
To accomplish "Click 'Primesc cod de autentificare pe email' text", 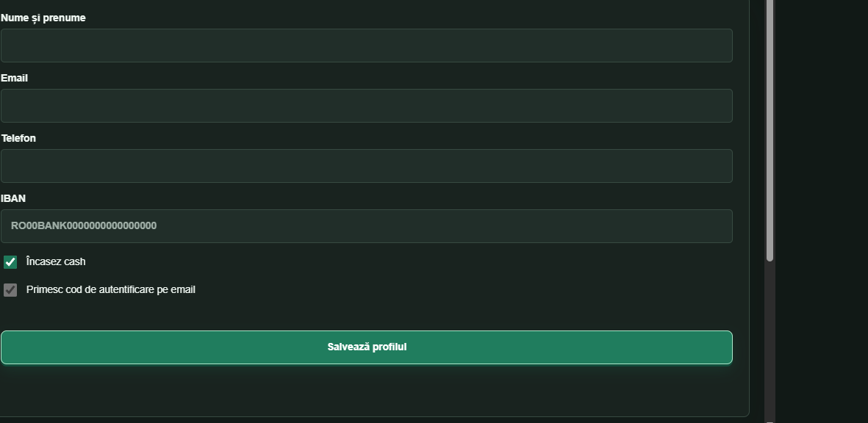I will click(111, 289).
